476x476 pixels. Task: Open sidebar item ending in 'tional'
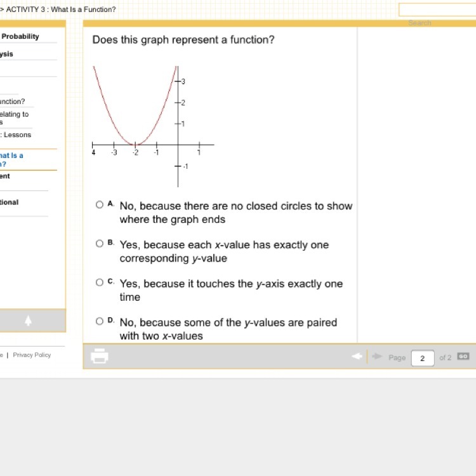[x=9, y=202]
